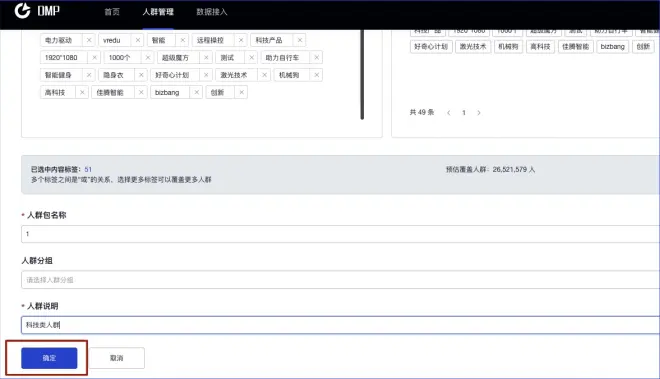660x379 pixels.
Task: Remove the vredu tag with its X
Action: (138, 40)
